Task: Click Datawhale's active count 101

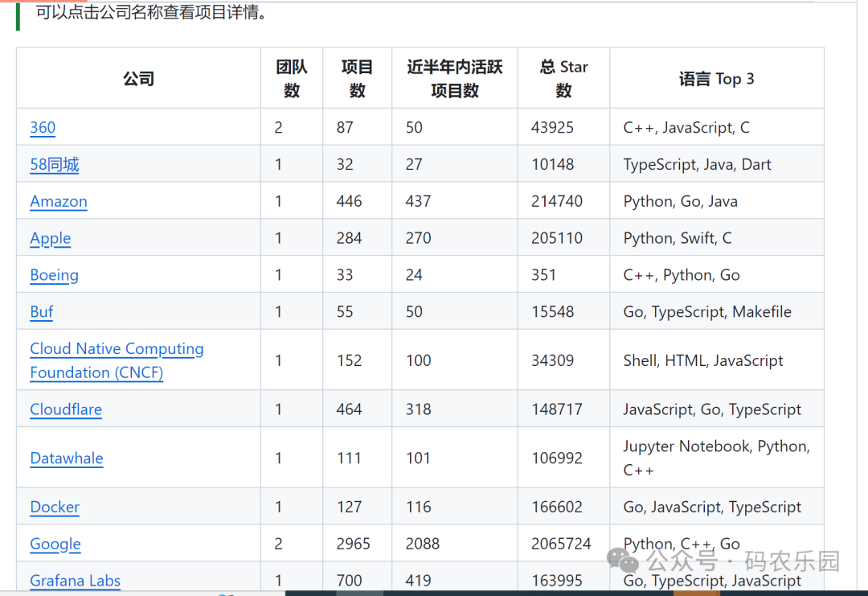Action: pos(418,458)
